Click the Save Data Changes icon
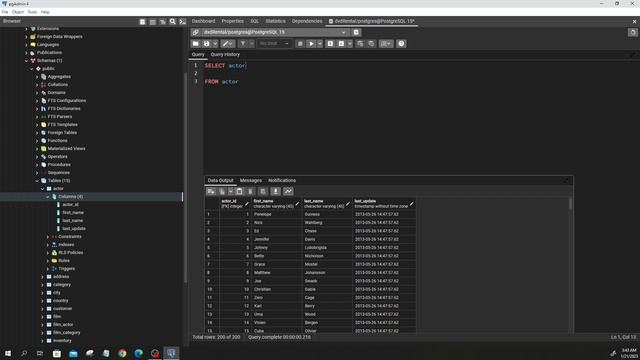 tap(263, 191)
